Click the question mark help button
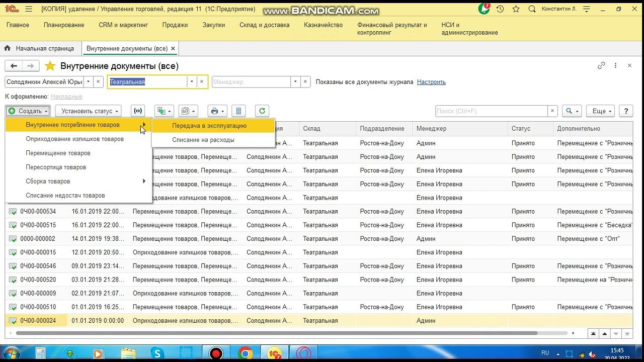This screenshot has height=362, width=644. [x=626, y=111]
